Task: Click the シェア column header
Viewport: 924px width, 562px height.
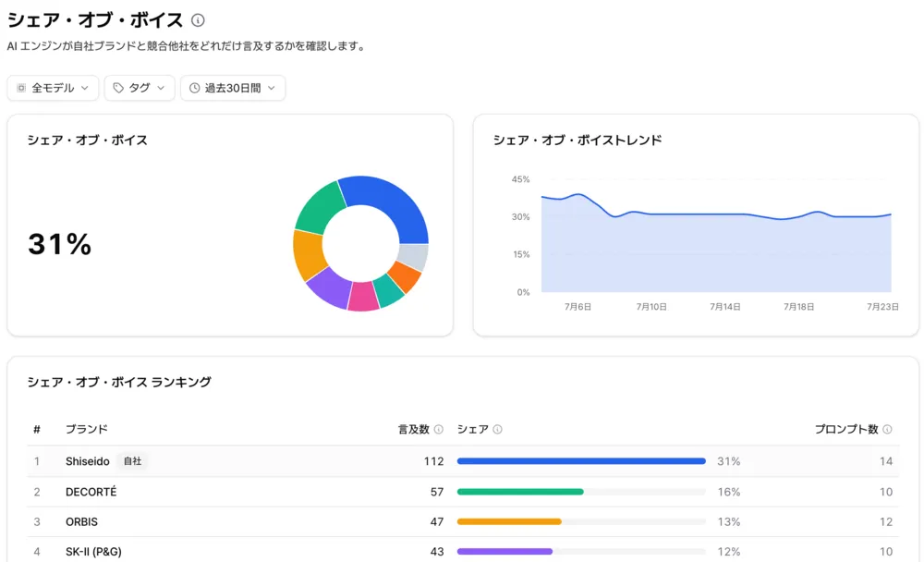Action: pos(472,429)
